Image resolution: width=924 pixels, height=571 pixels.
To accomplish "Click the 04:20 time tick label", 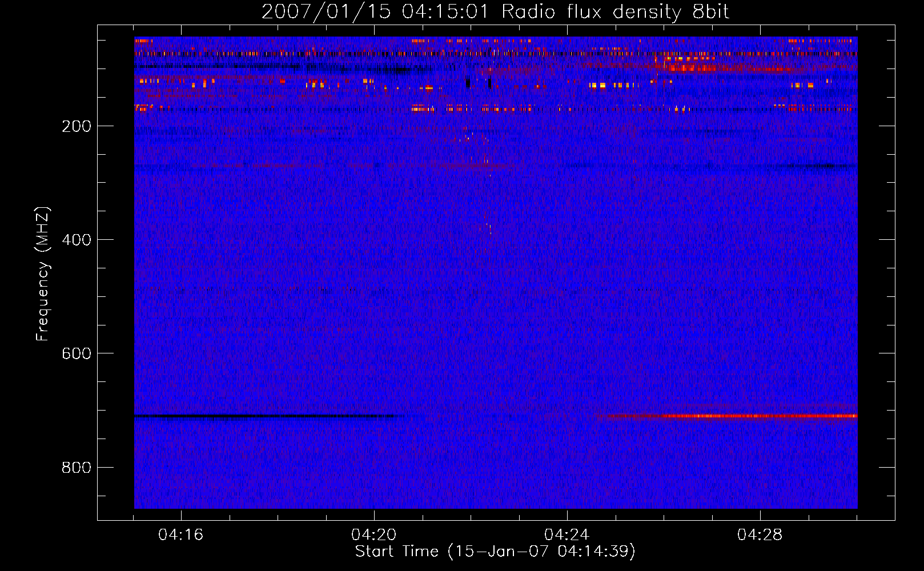I will pos(374,535).
